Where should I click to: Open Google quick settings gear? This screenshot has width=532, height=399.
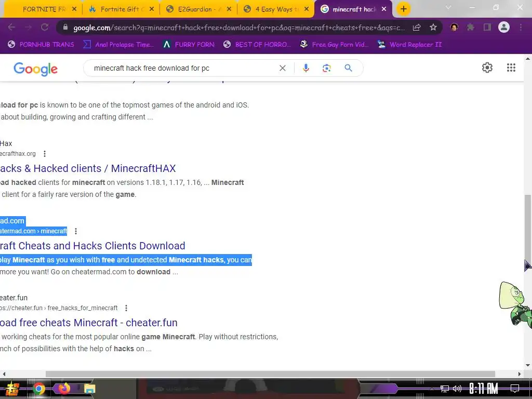coord(487,68)
